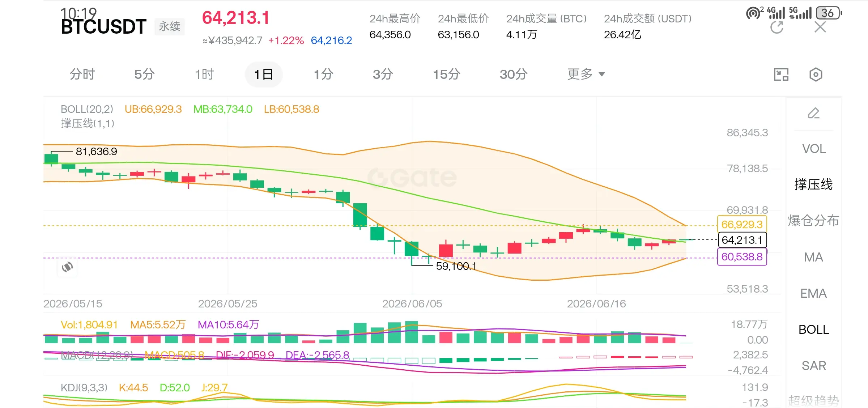This screenshot has height=408, width=868.
Task: Toggle the 爆仓分布 indicator
Action: pos(814,221)
